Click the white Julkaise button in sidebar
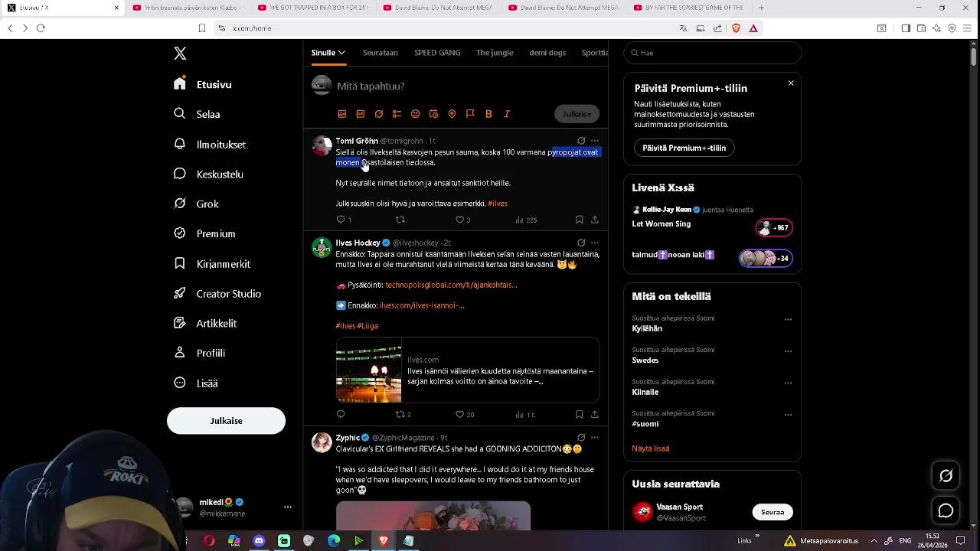The height and width of the screenshot is (551, 980). point(226,421)
